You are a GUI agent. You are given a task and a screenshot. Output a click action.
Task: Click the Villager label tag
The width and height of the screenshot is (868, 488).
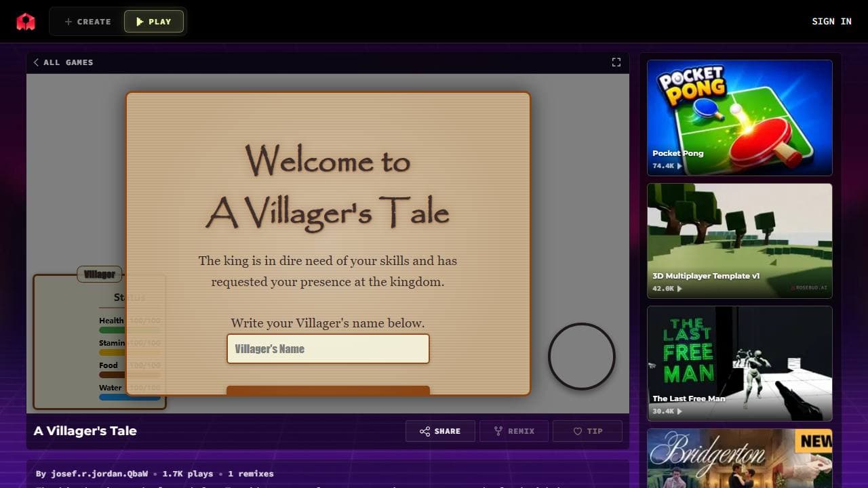coord(100,274)
